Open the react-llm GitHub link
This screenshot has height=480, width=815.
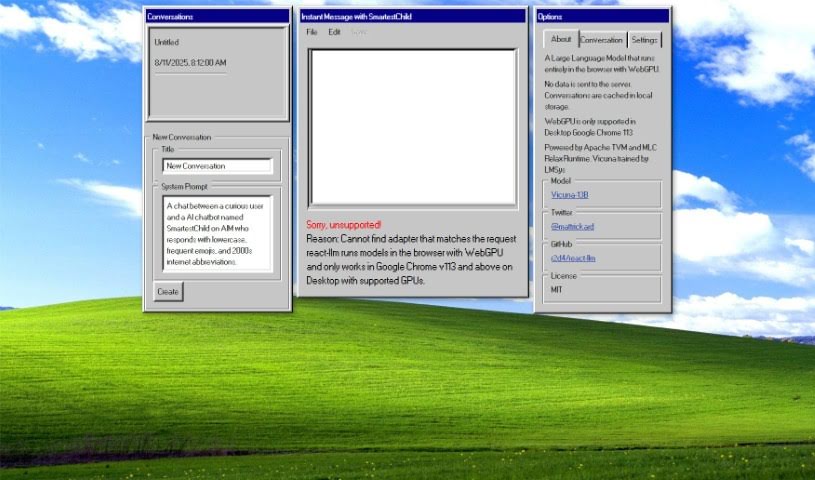573,258
